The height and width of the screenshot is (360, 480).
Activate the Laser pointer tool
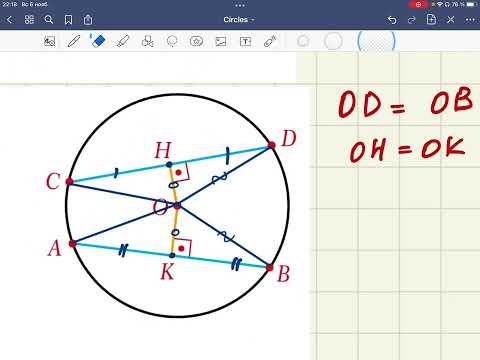[x=270, y=41]
